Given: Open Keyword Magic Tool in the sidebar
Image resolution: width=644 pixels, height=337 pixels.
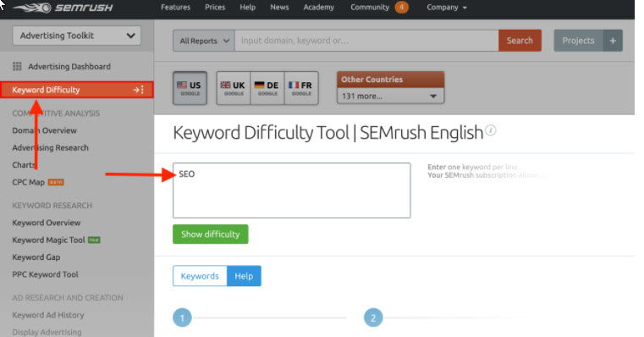Looking at the screenshot, I should tap(48, 240).
